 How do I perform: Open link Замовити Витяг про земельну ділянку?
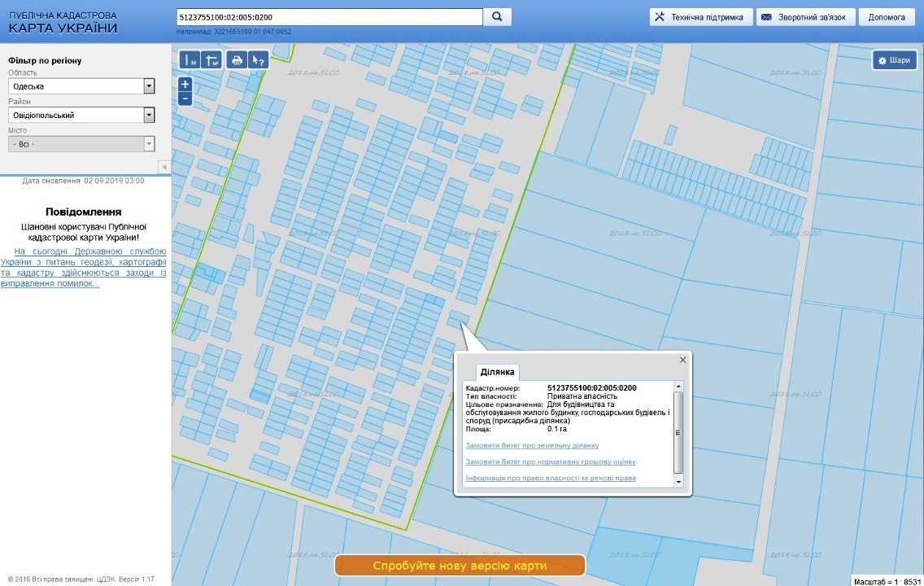[532, 445]
